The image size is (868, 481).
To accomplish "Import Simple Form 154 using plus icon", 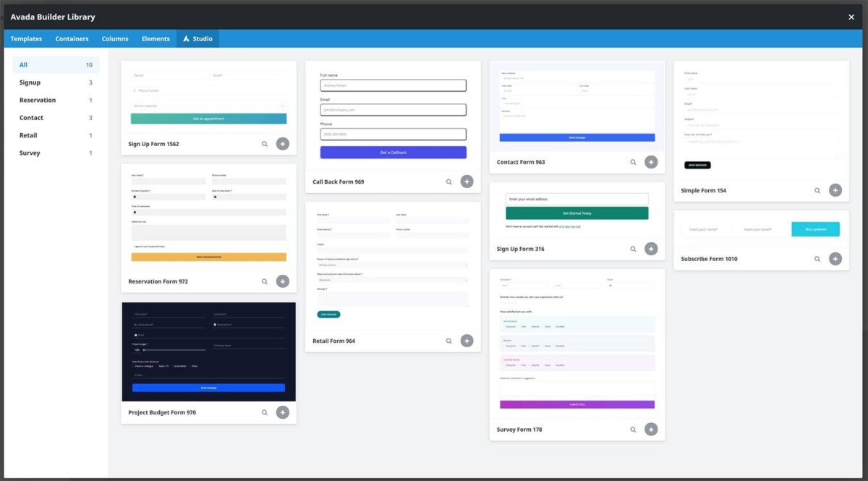I will pyautogui.click(x=835, y=190).
